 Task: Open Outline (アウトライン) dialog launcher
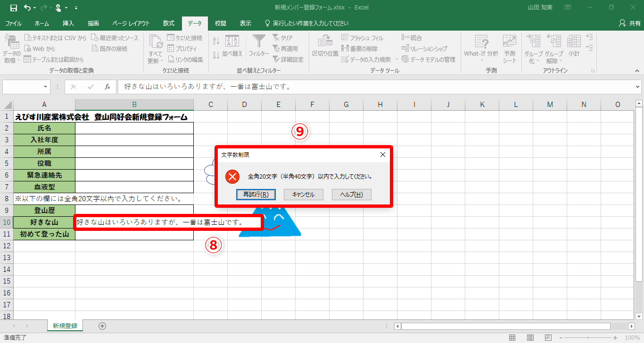click(593, 71)
